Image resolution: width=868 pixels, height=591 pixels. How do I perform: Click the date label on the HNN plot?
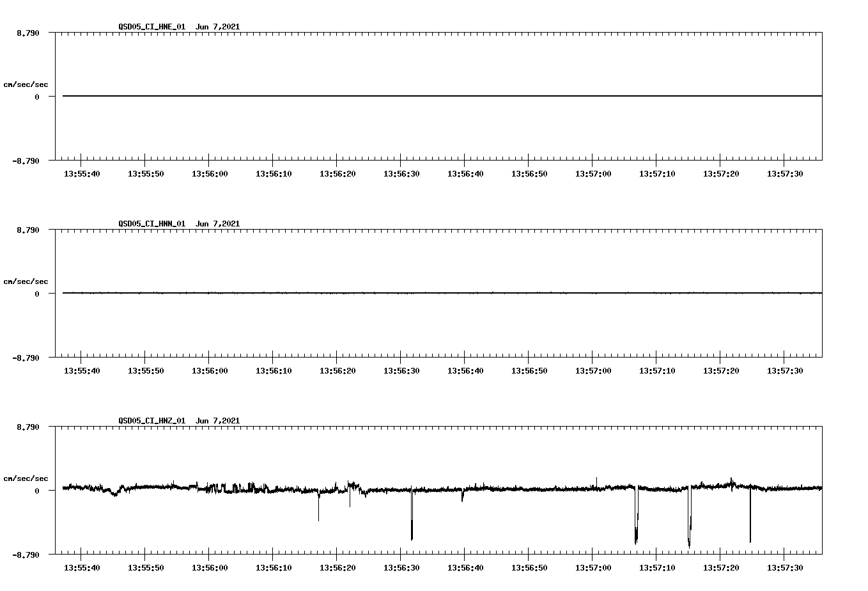pyautogui.click(x=218, y=224)
